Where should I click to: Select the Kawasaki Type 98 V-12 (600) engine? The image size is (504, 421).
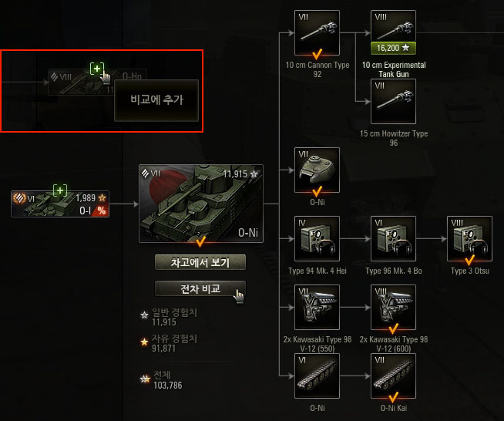tap(393, 307)
